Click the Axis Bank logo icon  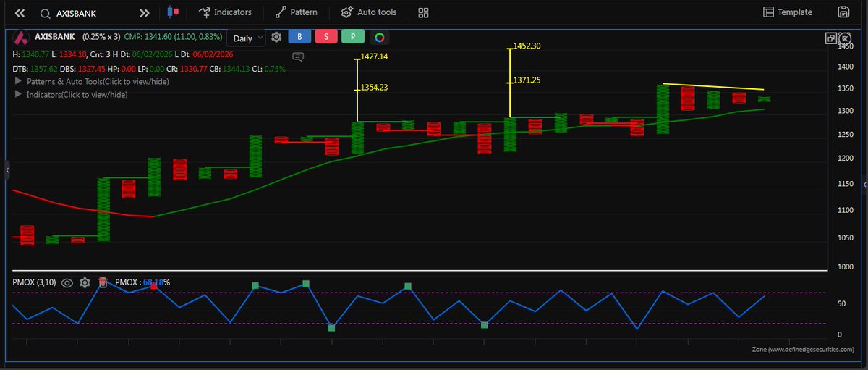click(22, 36)
